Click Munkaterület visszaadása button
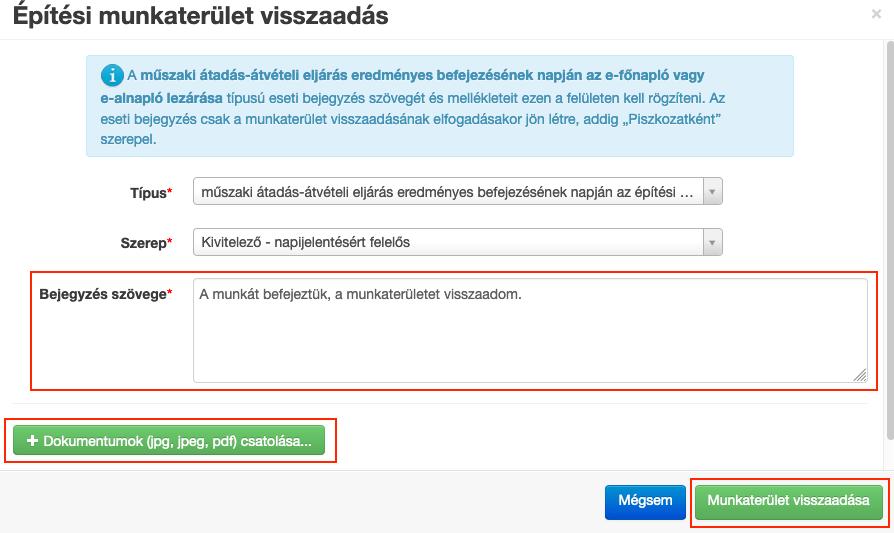 (789, 501)
